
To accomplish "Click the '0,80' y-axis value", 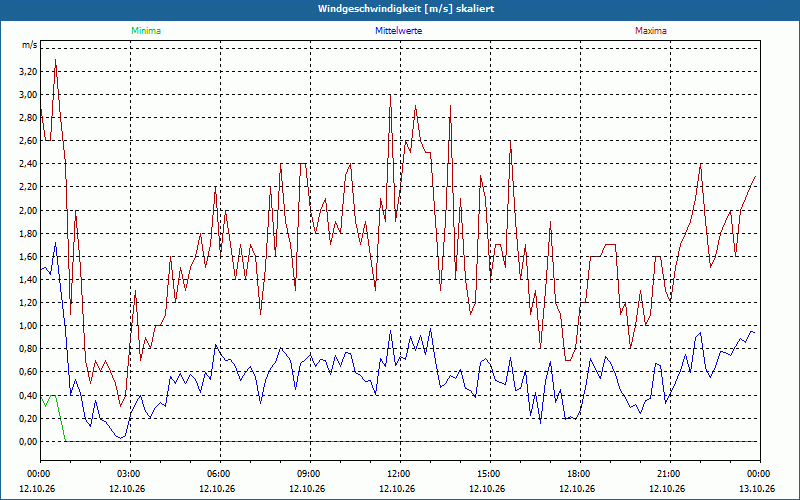I will (29, 348).
